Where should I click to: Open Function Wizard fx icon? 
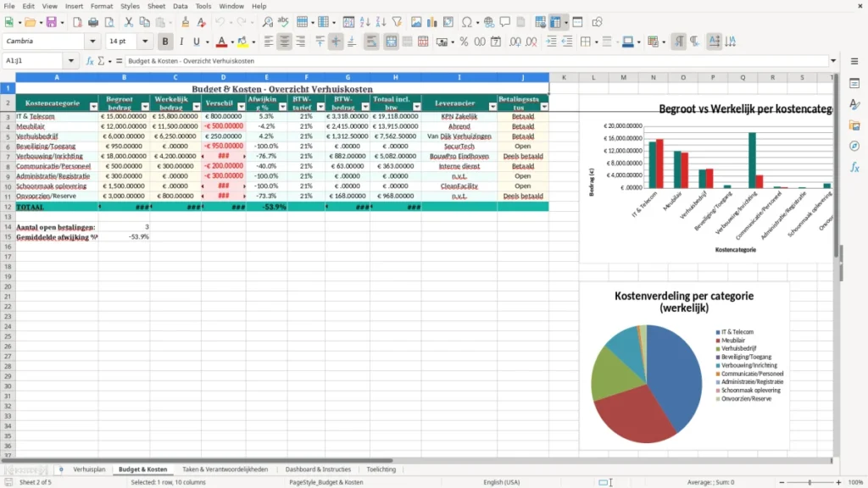click(x=90, y=61)
